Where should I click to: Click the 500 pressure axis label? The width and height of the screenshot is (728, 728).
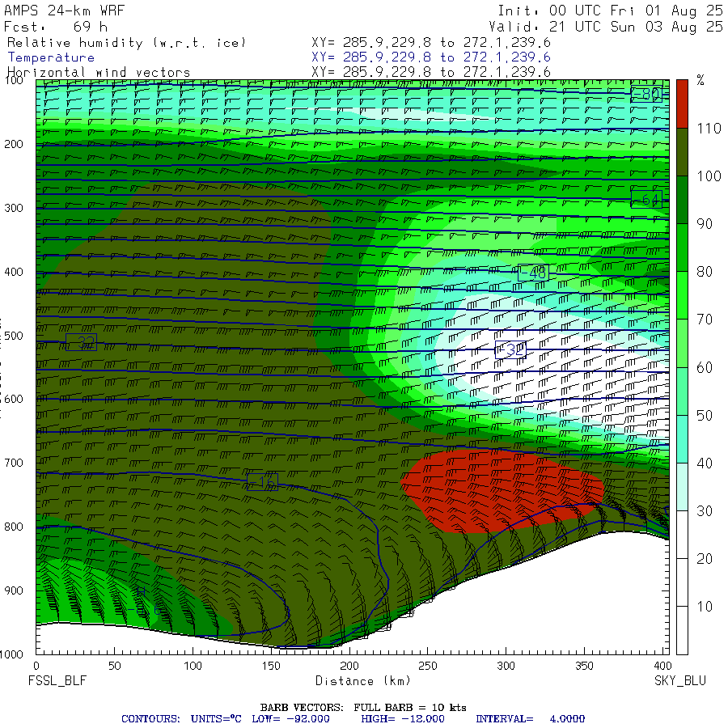point(14,336)
